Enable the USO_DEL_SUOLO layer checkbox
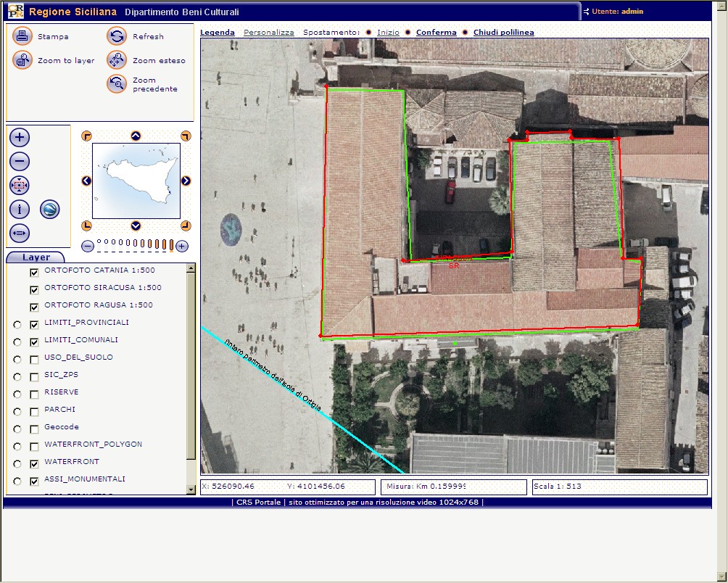728x583 pixels. (x=34, y=359)
